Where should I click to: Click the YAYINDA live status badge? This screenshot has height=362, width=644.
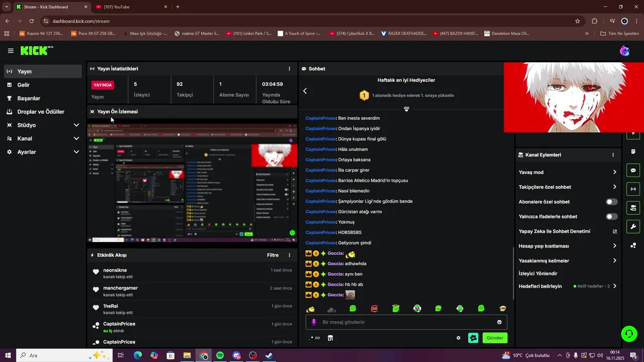click(103, 85)
